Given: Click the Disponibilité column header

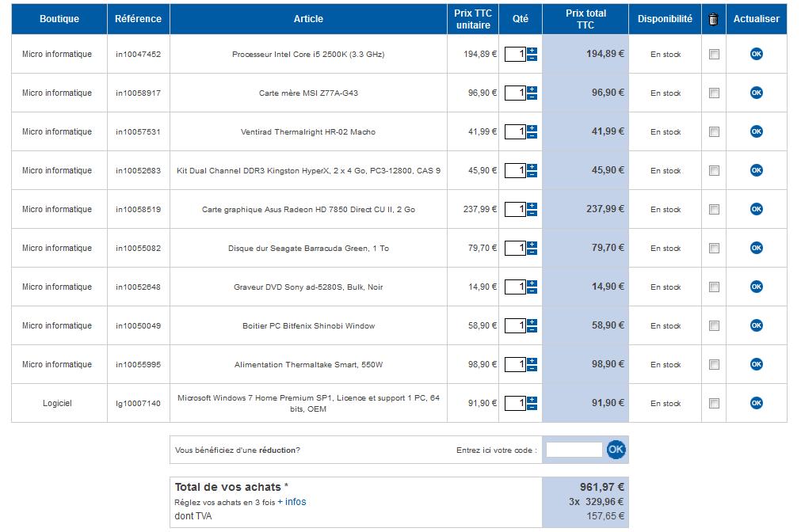Looking at the screenshot, I should (x=665, y=19).
